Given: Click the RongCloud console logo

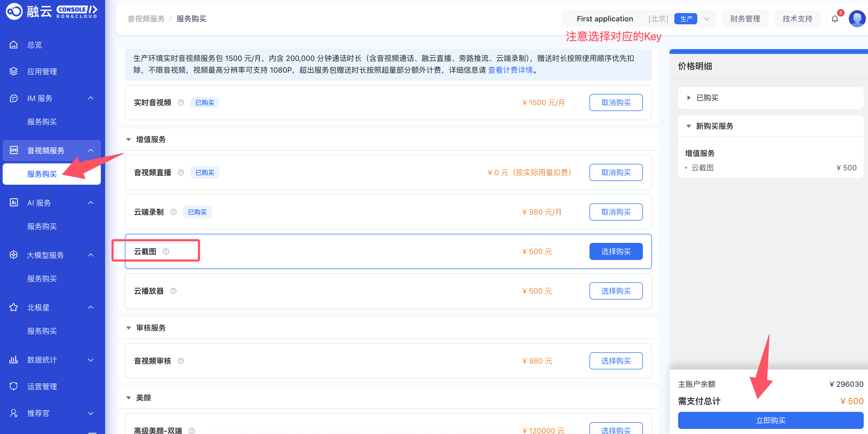Looking at the screenshot, I should tap(52, 11).
